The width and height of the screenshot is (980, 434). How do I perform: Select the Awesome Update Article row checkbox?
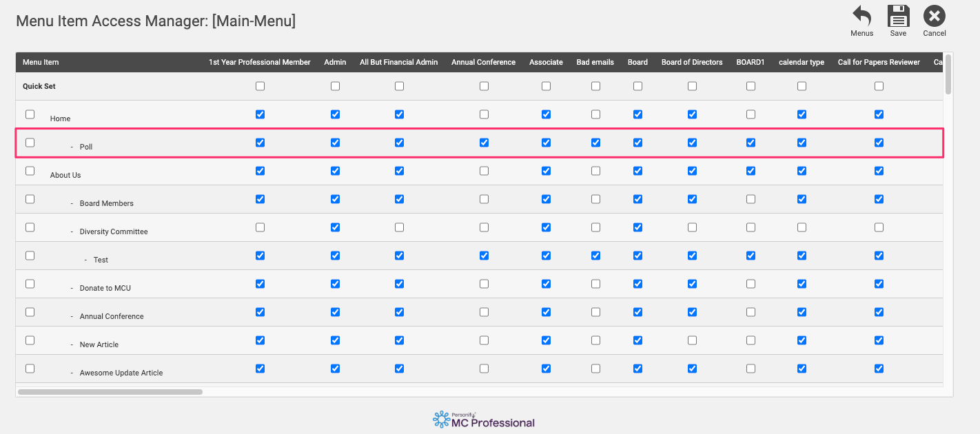(30, 368)
